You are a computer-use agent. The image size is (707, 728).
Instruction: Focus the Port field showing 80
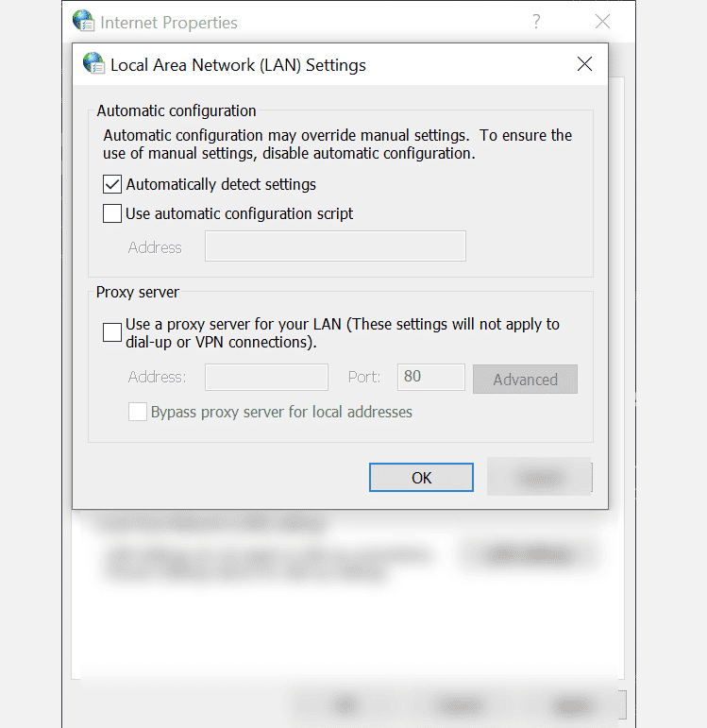tap(431, 377)
